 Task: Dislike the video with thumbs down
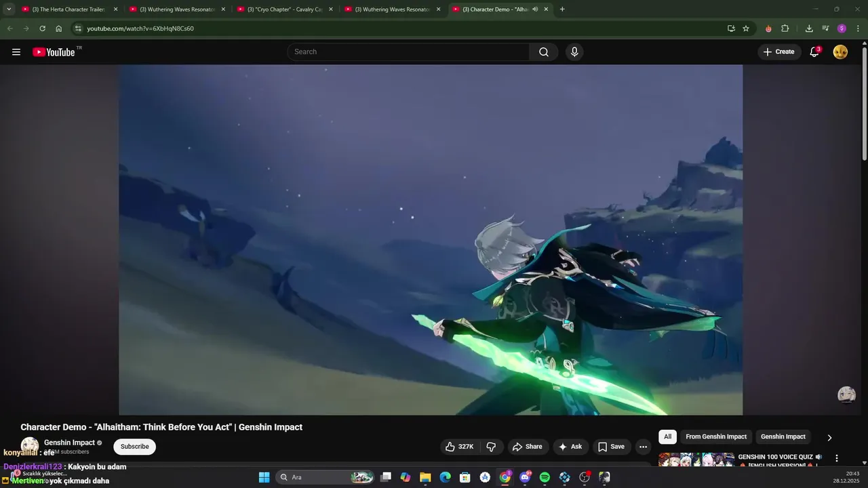pos(491,447)
